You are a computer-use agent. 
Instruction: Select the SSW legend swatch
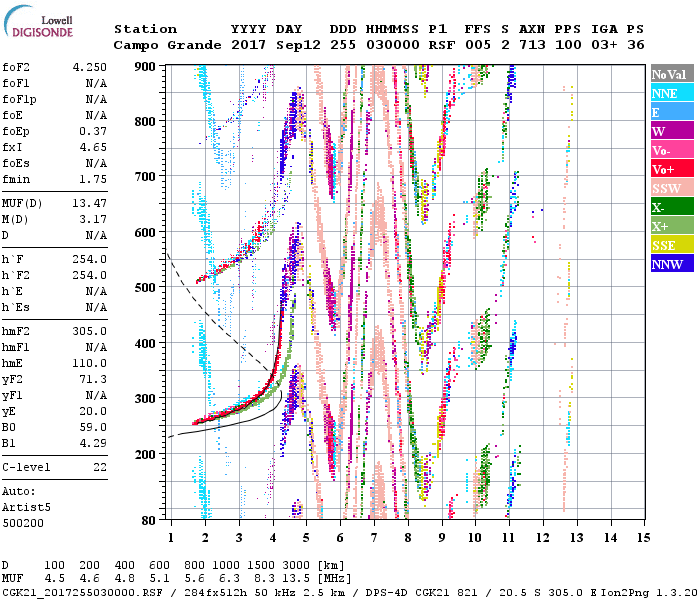pyautogui.click(x=672, y=188)
